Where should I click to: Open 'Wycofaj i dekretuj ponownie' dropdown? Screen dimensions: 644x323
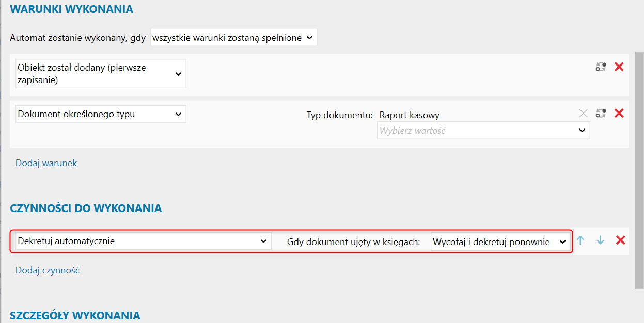[x=499, y=241]
